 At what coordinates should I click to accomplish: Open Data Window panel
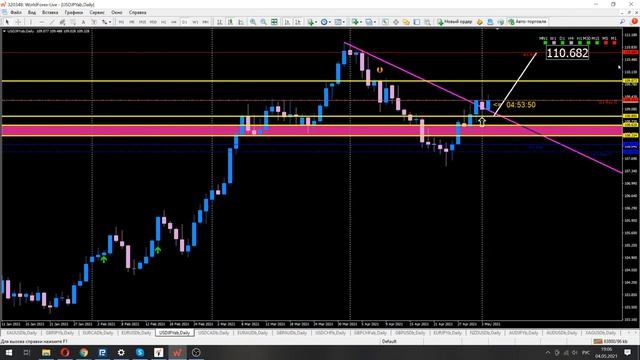tap(396, 22)
